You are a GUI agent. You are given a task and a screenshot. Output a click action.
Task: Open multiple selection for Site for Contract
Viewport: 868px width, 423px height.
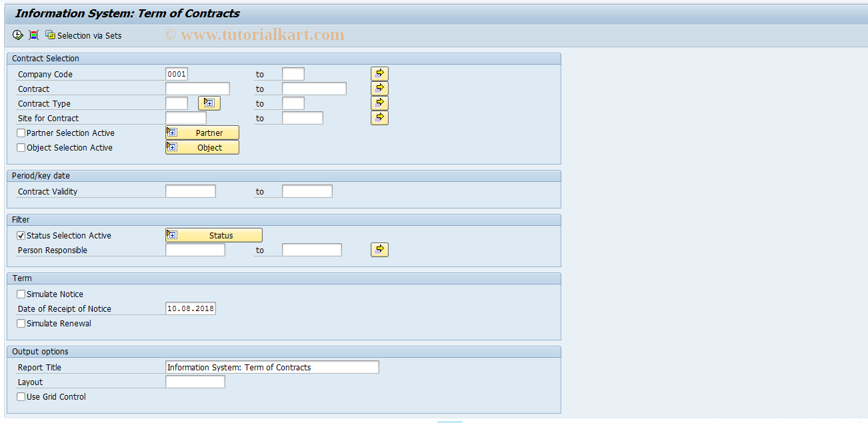[x=379, y=118]
